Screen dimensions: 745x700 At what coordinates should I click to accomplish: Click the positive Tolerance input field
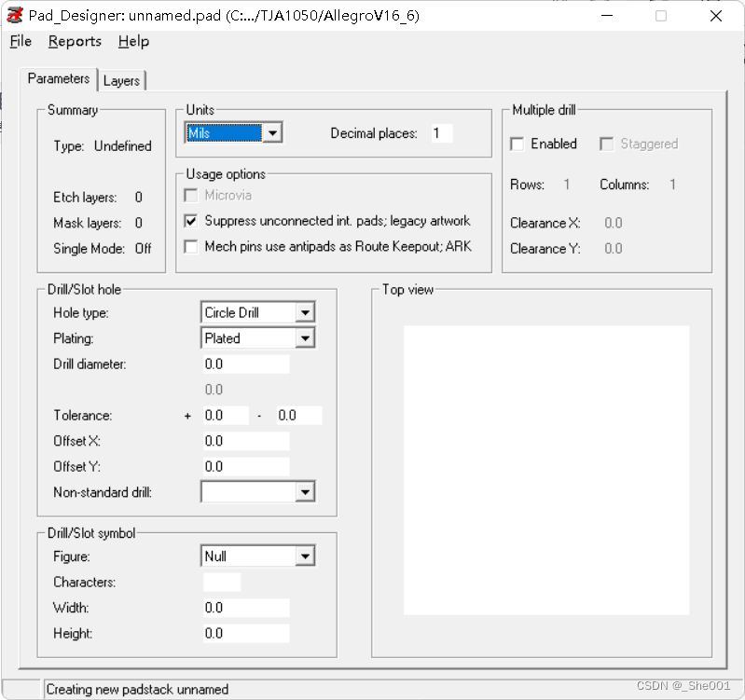225,415
